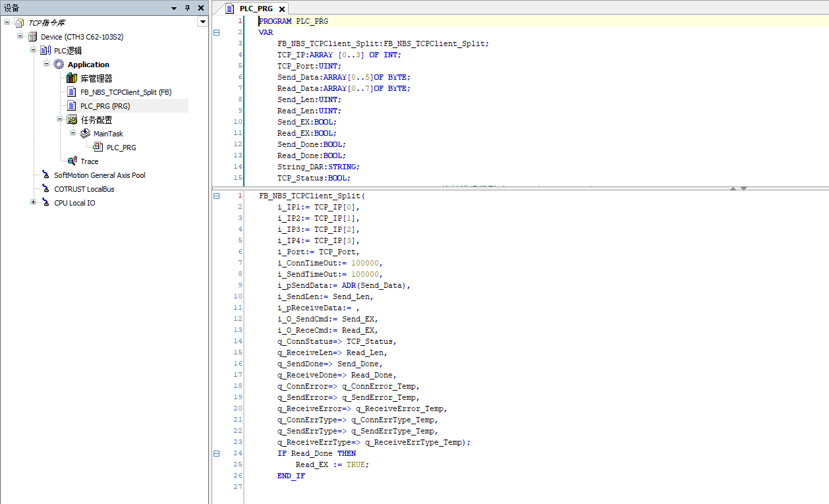The height and width of the screenshot is (504, 829).
Task: Fold the FB_NBS_TCPClient_Split call block
Action: (x=216, y=196)
